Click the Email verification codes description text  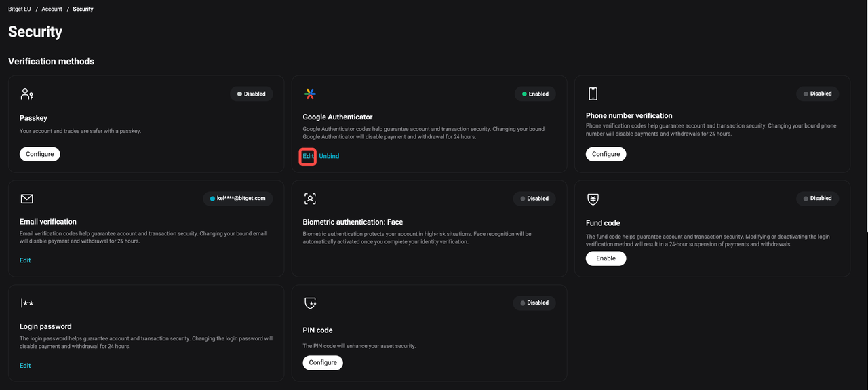[x=143, y=237]
